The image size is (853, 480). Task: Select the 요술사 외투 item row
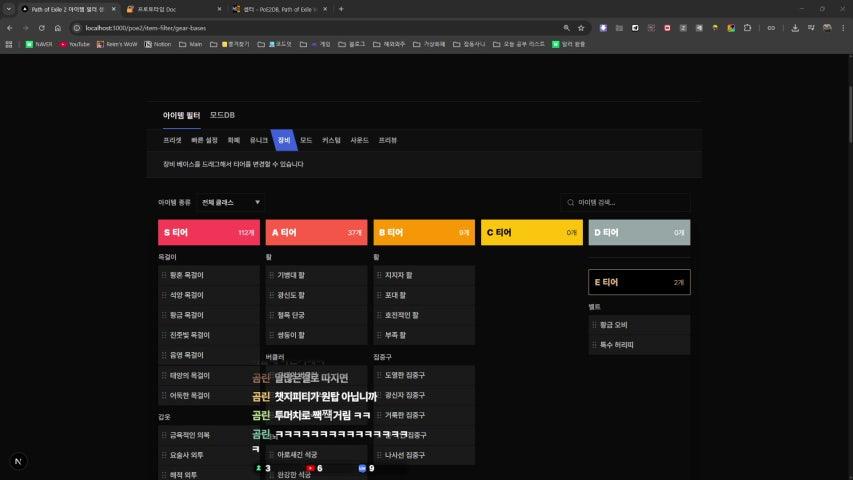(x=209, y=455)
